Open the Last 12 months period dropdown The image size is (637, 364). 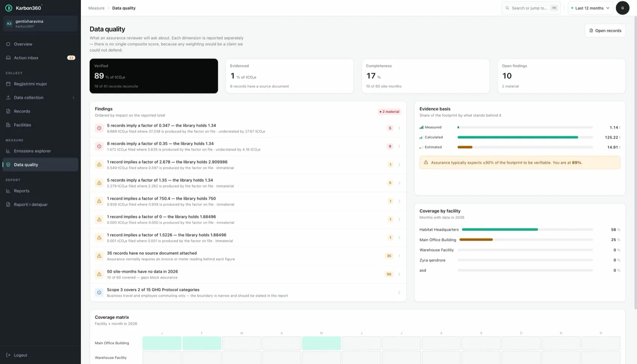590,8
